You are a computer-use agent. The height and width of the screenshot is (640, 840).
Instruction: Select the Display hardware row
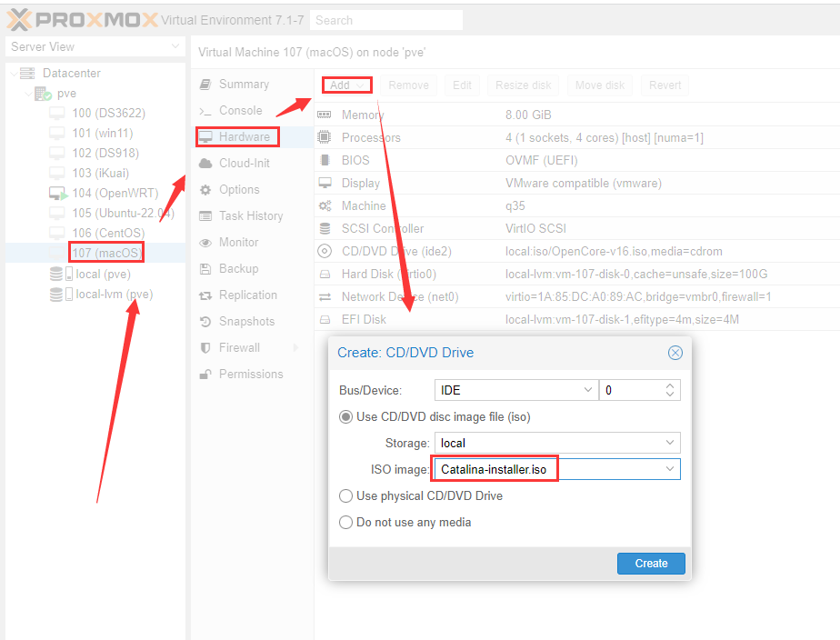pos(577,183)
